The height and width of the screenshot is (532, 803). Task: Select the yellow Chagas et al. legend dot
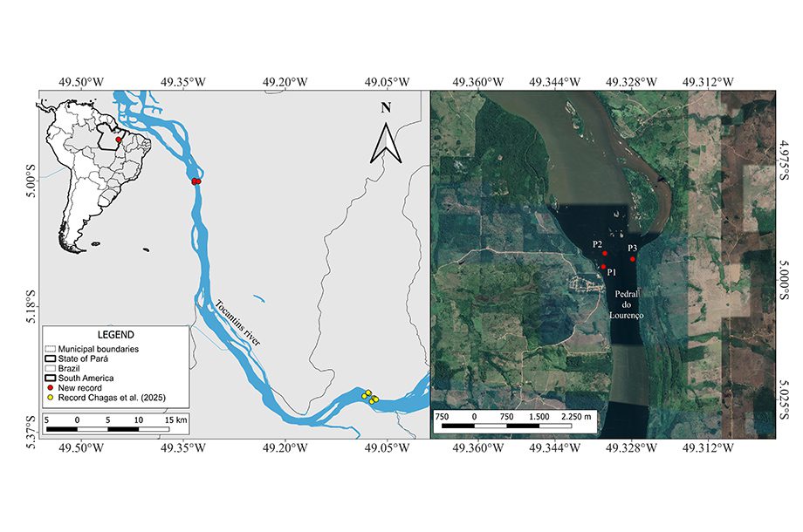click(51, 398)
